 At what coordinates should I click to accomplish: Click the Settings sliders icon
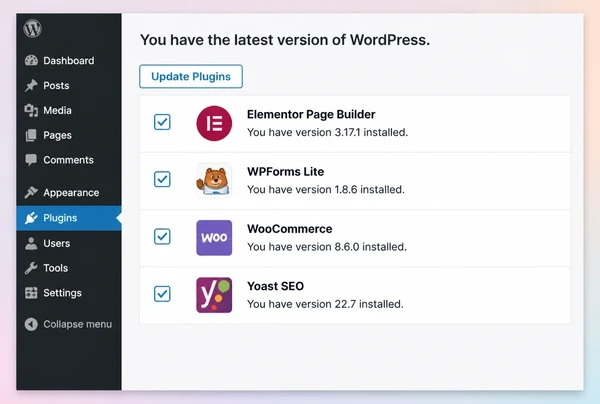point(31,293)
